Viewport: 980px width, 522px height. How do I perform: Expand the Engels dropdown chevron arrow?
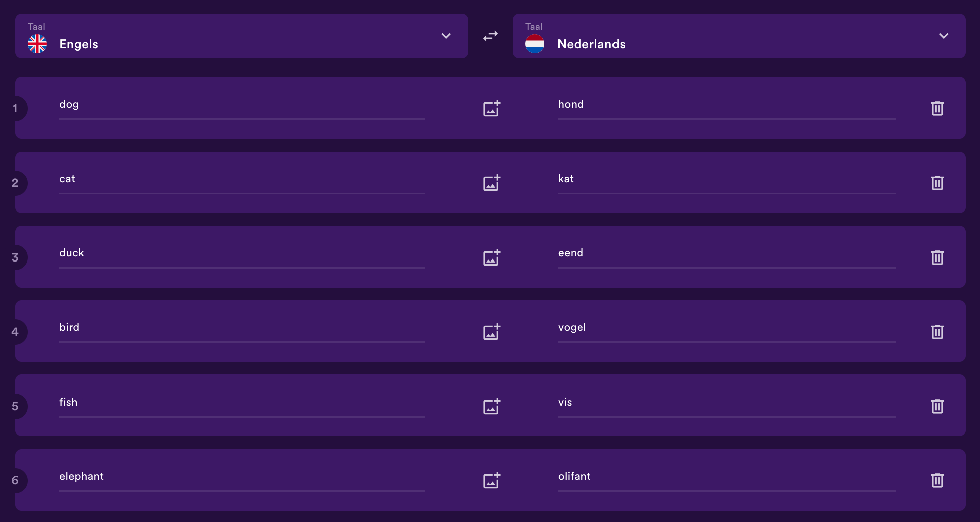pyautogui.click(x=446, y=36)
